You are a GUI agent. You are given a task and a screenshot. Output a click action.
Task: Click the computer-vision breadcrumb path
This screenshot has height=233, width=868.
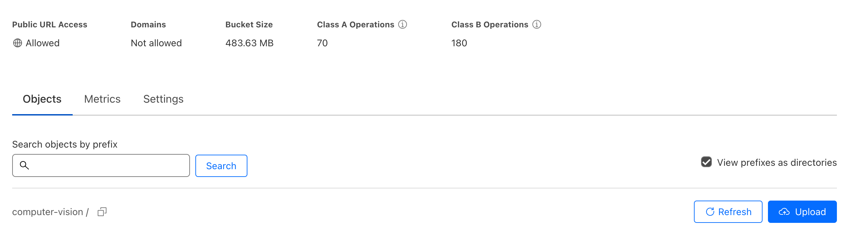[x=48, y=212]
